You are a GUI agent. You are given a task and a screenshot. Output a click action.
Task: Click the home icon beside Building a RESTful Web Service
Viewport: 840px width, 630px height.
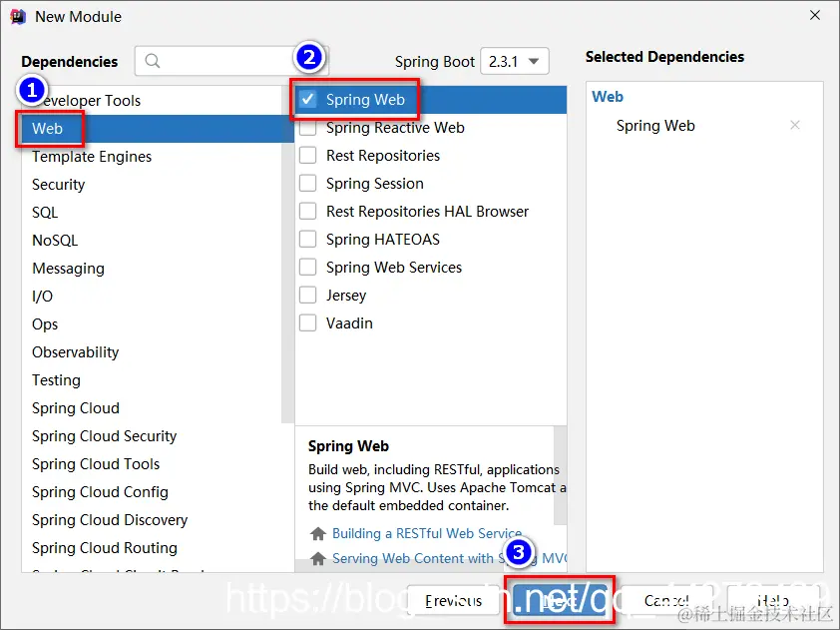(318, 533)
